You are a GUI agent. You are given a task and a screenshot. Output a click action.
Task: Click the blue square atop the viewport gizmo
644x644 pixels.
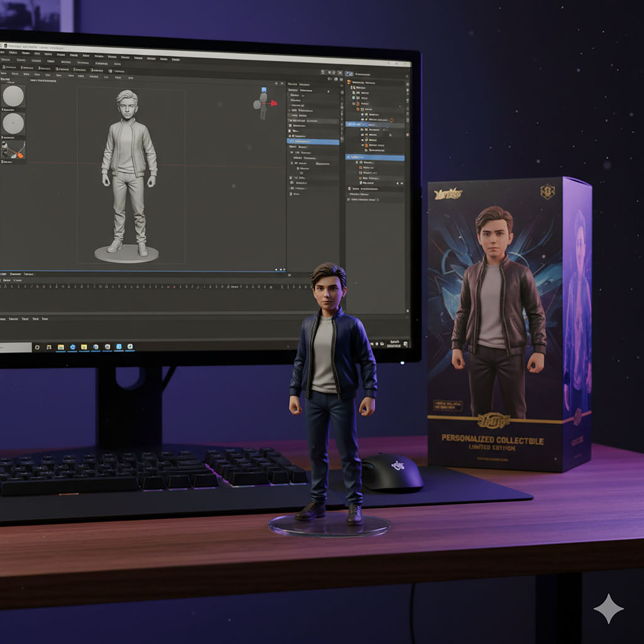[264, 90]
